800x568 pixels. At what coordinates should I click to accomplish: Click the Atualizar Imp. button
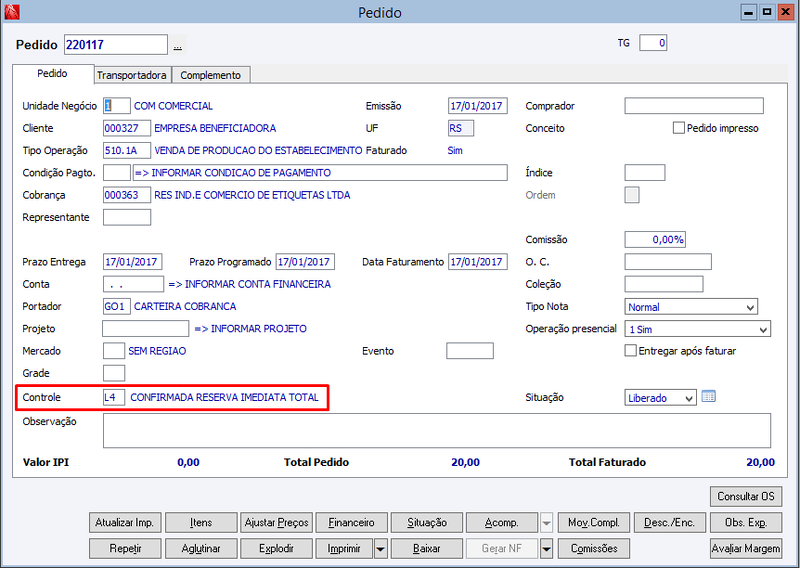click(124, 523)
